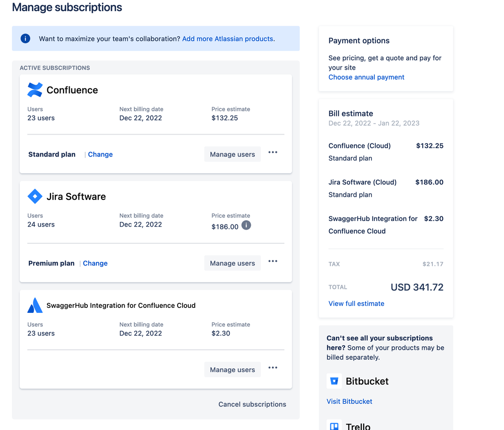
Task: Click Confluence card price $132.25
Action: (x=225, y=118)
